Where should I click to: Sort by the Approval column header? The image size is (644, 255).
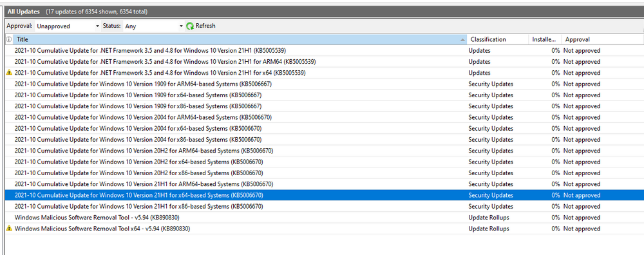point(602,39)
